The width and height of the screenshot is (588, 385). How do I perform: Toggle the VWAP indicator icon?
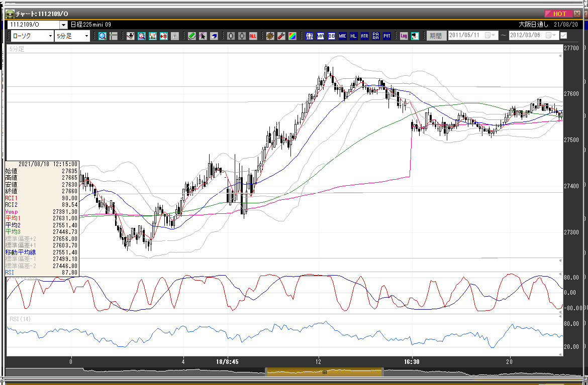coord(310,36)
